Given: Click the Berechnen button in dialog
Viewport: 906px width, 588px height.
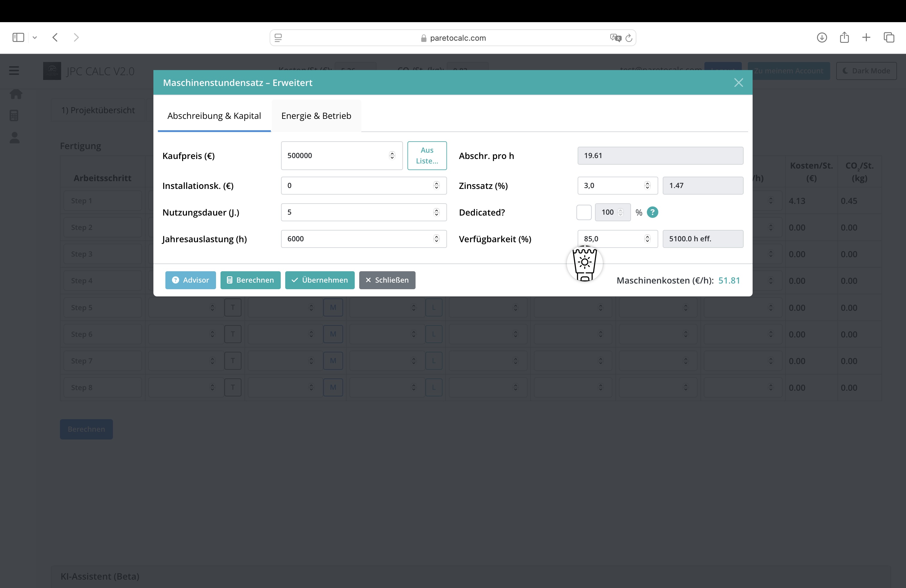Looking at the screenshot, I should (x=250, y=280).
